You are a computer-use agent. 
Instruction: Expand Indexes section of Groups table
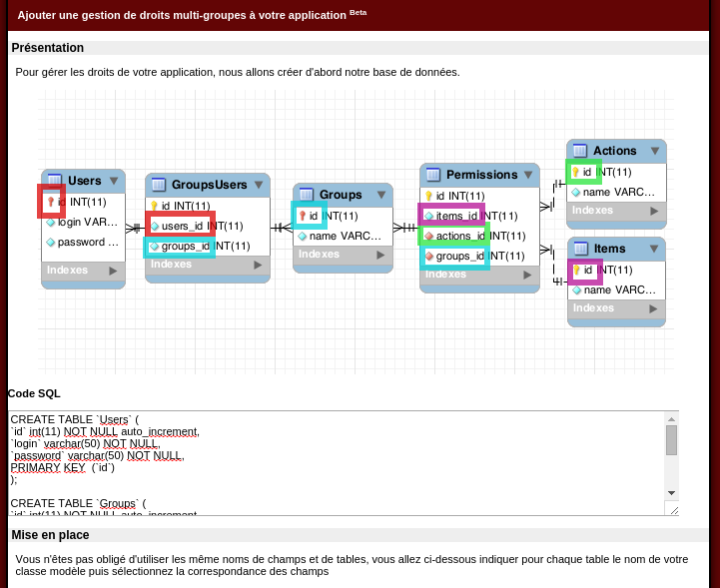pos(380,255)
